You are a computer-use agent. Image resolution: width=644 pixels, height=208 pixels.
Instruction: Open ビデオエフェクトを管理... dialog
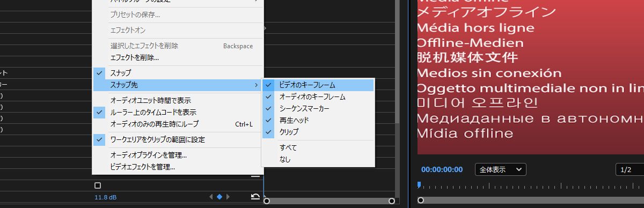point(178,167)
